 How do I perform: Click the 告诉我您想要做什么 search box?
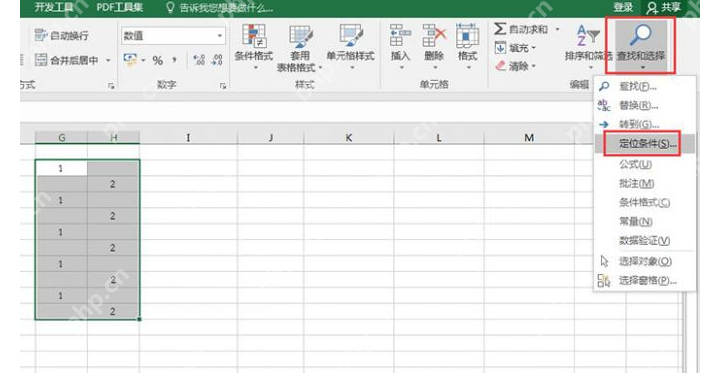pos(219,8)
